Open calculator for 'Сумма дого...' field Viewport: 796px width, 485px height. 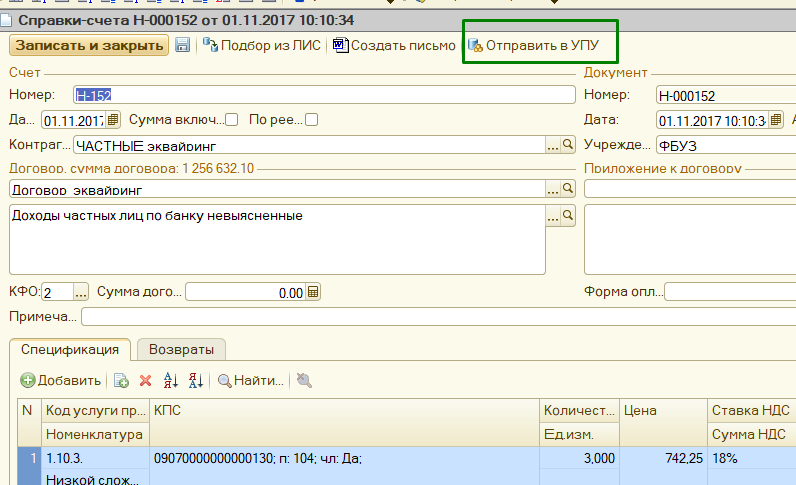[313, 292]
